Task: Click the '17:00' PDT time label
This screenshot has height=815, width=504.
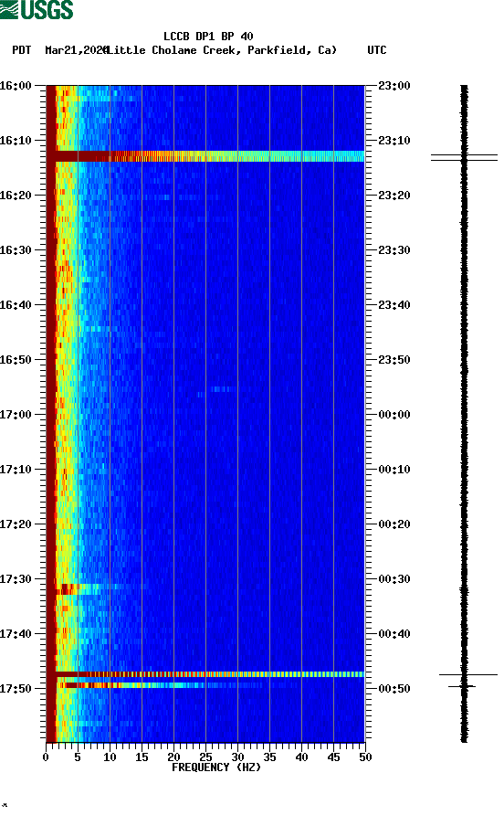Action: pyautogui.click(x=16, y=415)
